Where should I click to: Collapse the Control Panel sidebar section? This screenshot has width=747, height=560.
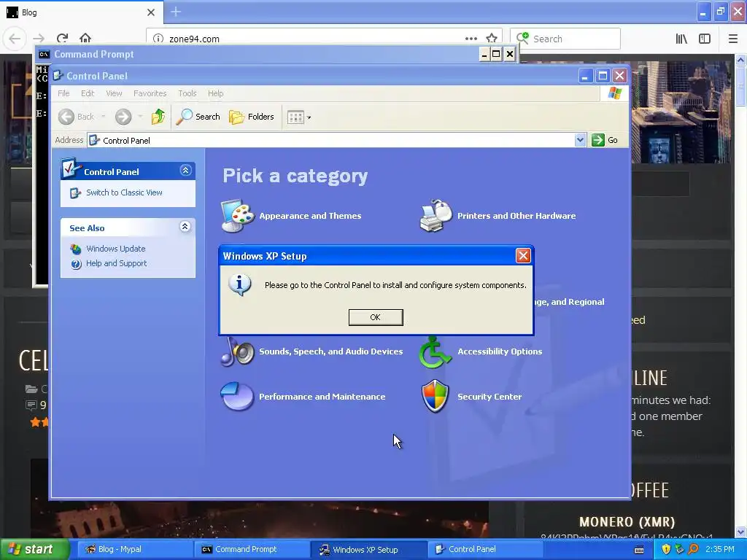[x=185, y=171]
